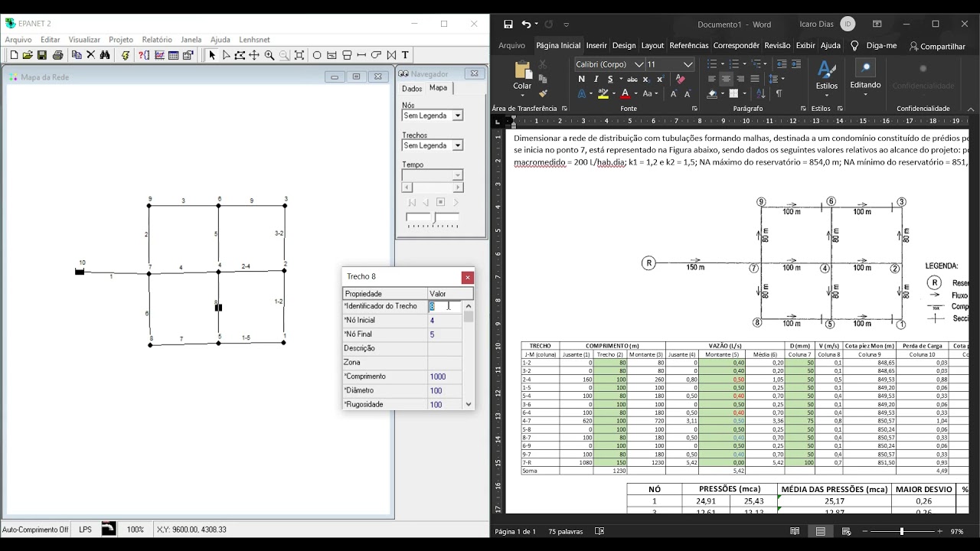
Task: Select the Add Tank tool
Action: [x=347, y=55]
